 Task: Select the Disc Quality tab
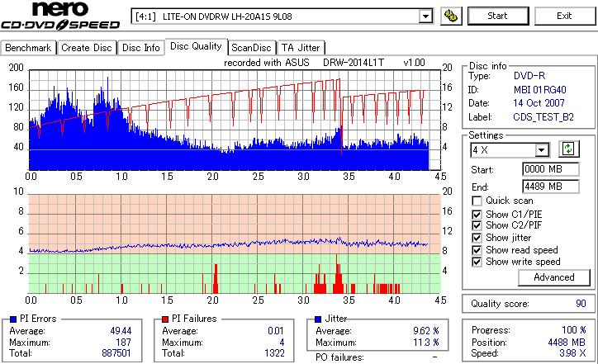[196, 46]
